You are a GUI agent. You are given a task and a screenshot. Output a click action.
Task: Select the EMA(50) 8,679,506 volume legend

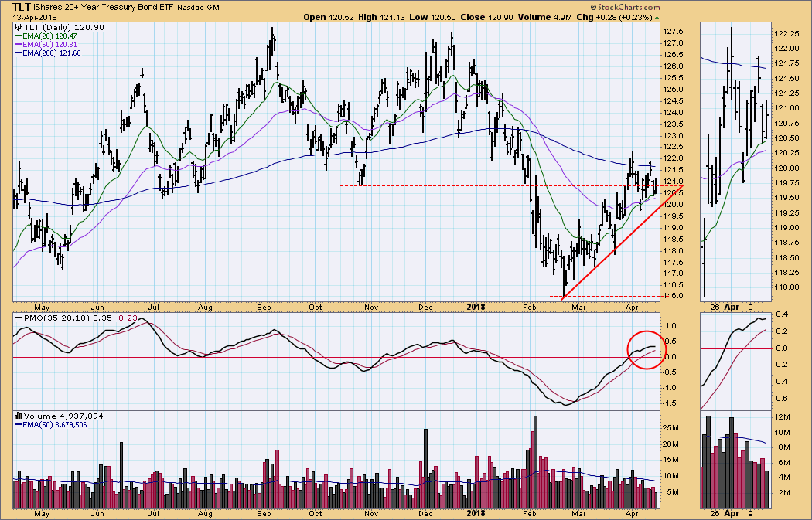click(x=54, y=425)
